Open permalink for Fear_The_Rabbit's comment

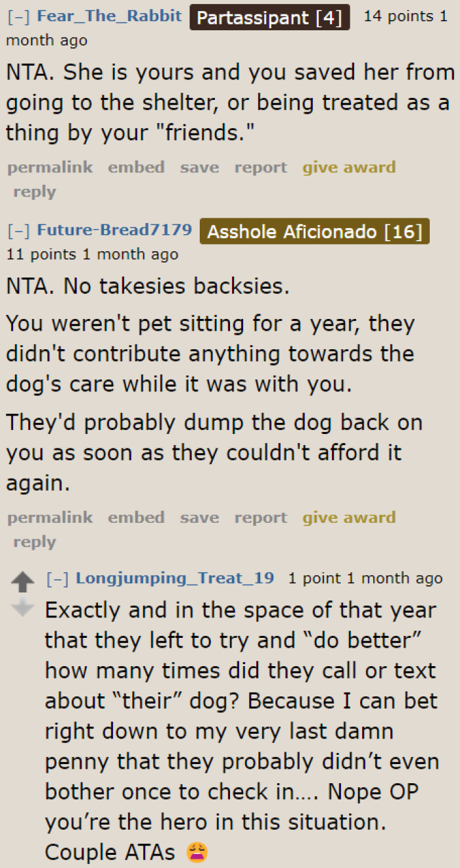[49, 167]
